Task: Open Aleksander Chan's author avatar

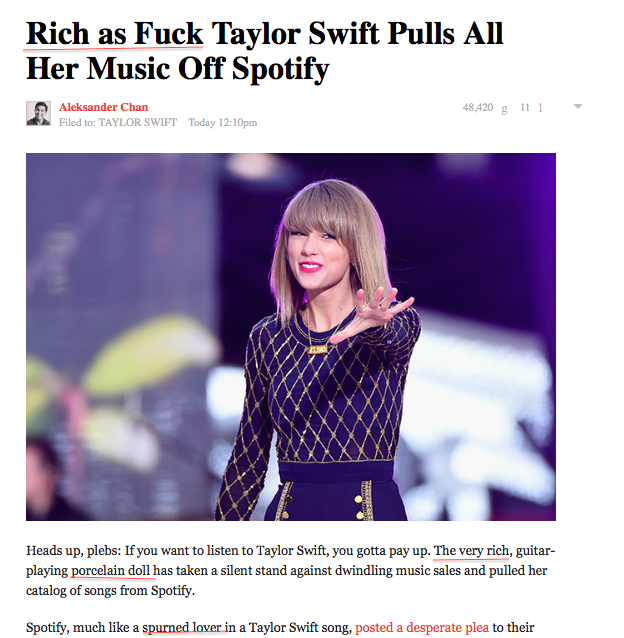Action: tap(38, 114)
